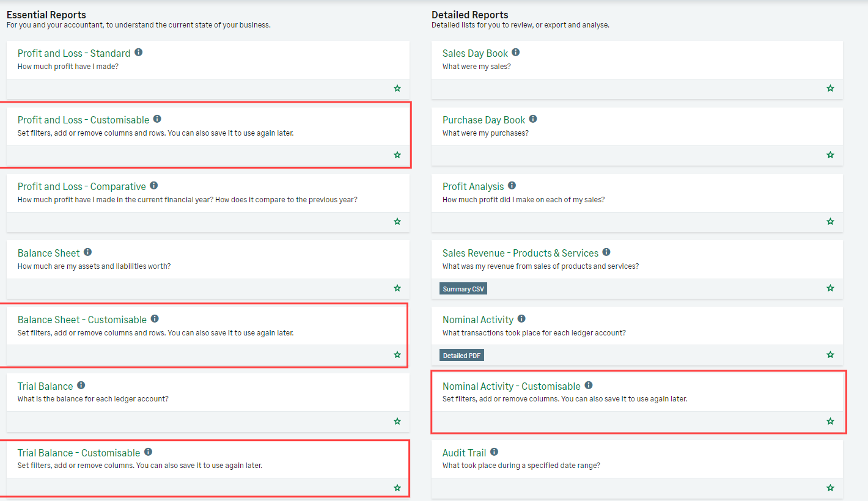Star the Nominal Activity - Customisable report

[830, 422]
